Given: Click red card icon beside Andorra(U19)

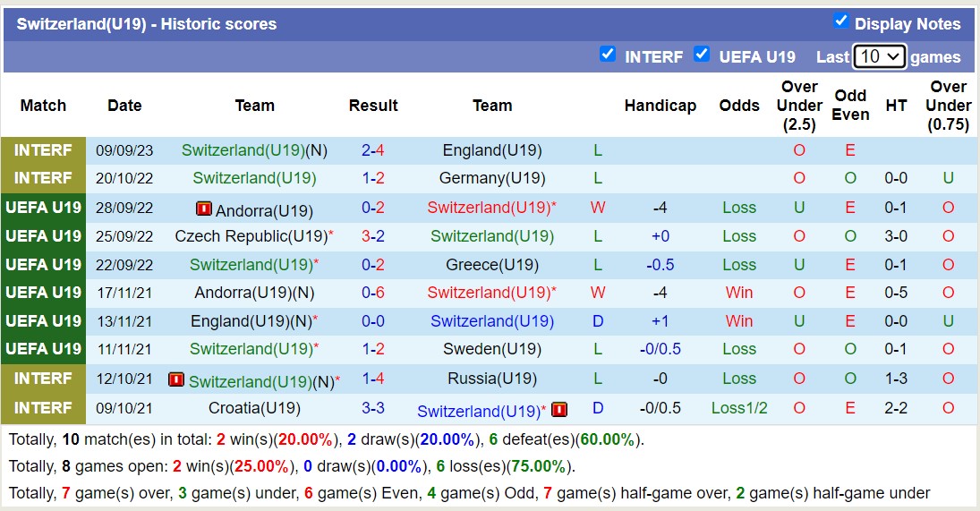Looking at the screenshot, I should 204,209.
